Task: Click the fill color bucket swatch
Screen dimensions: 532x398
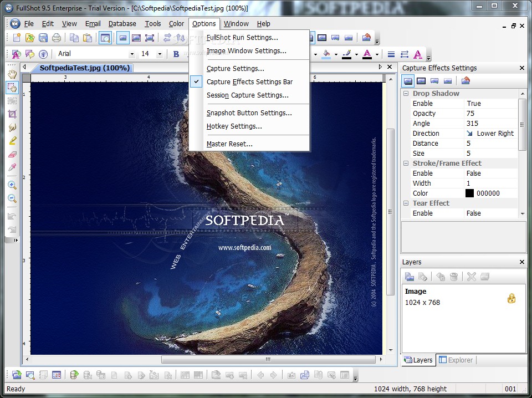Action: 326,54
